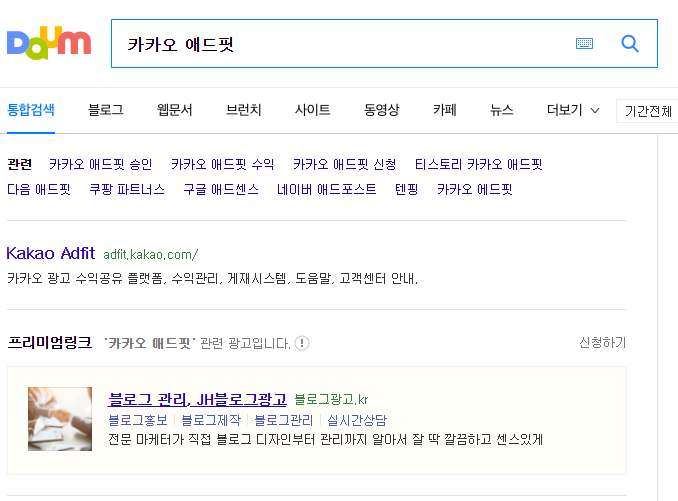Click ad description 전문 마케터가 직접 블로그
Image resolution: width=678 pixels, height=501 pixels.
(x=325, y=439)
